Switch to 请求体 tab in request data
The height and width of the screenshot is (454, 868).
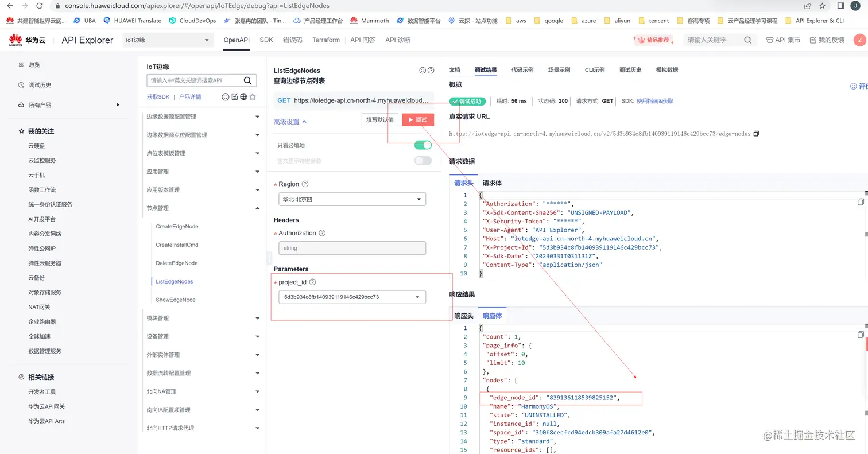click(492, 183)
